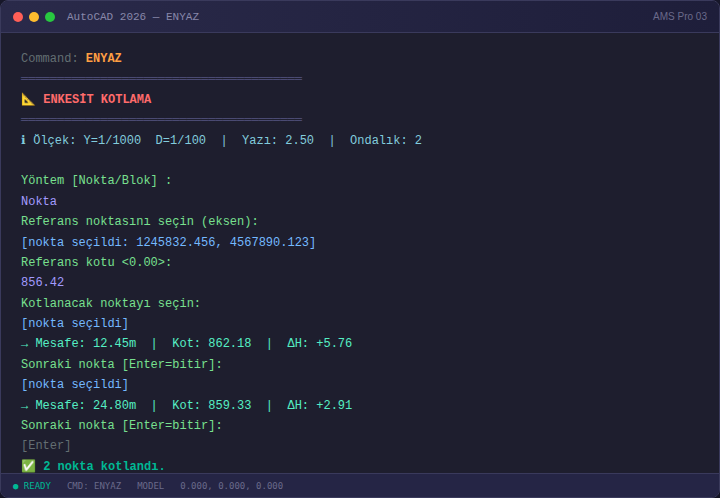Click the purple 'Nokta' input line

(x=39, y=201)
